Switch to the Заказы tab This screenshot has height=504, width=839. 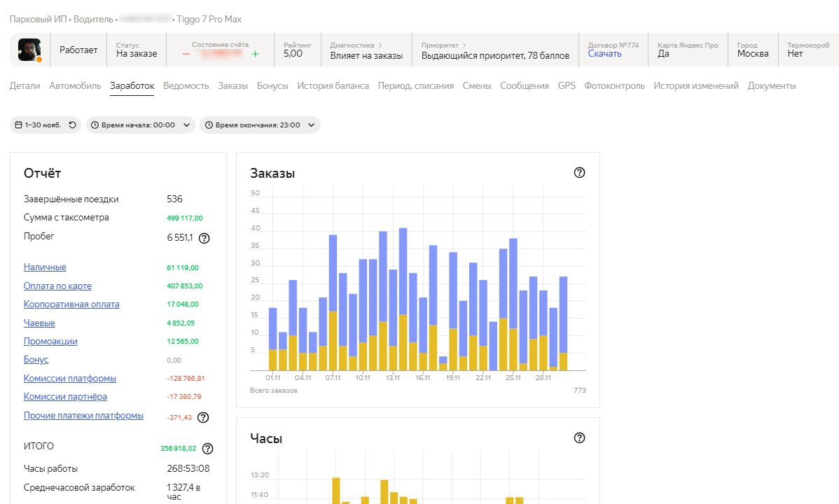click(x=233, y=86)
